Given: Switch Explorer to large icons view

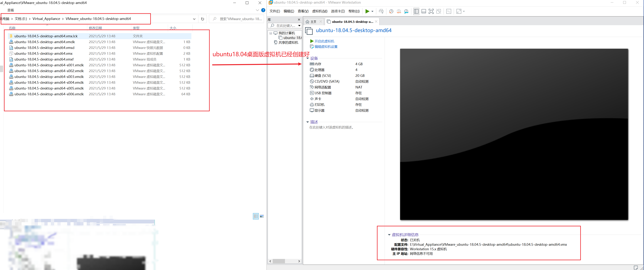Looking at the screenshot, I should [x=262, y=216].
